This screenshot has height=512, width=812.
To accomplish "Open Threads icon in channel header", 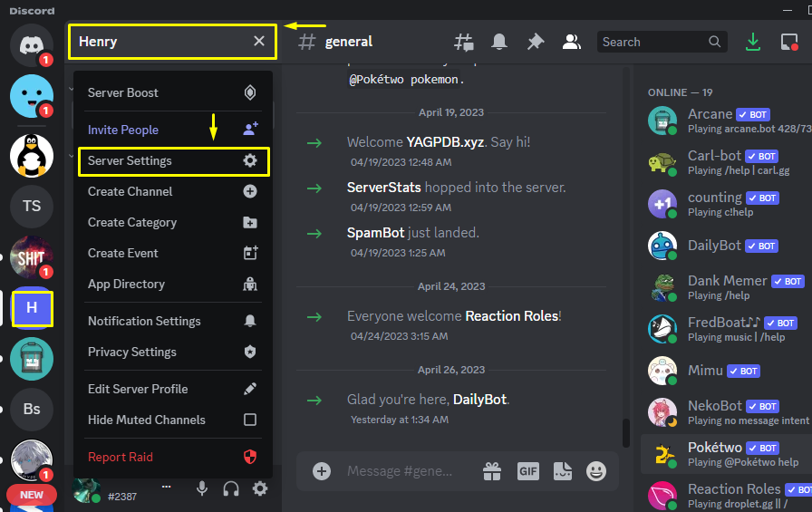I will 463,42.
